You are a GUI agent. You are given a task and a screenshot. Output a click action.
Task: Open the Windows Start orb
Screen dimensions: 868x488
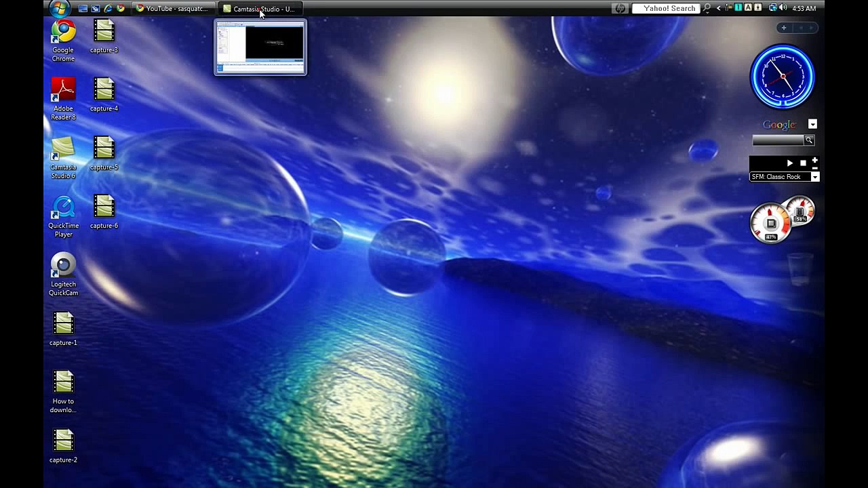point(59,8)
